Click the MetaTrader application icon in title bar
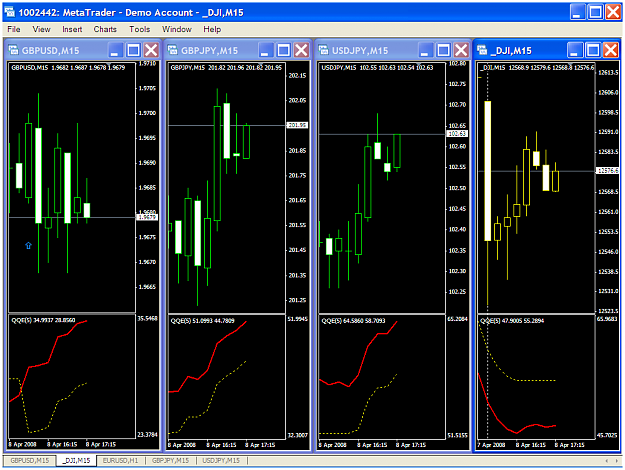This screenshot has height=470, width=625. (10, 12)
